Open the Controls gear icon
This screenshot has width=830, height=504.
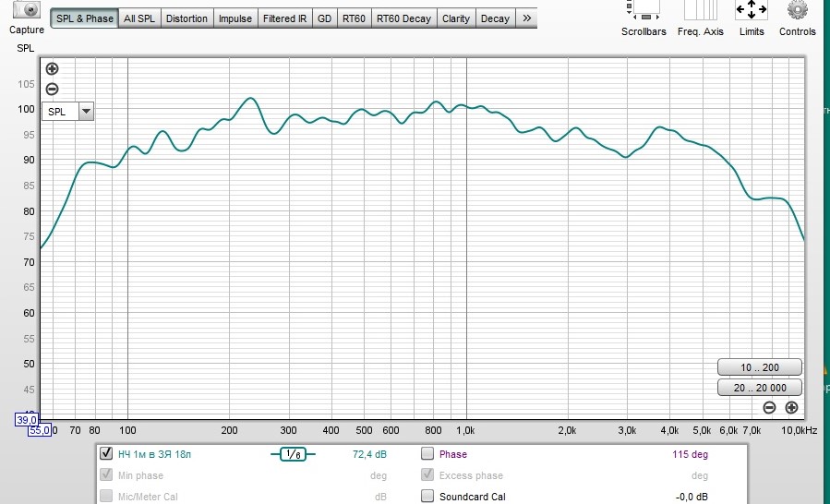[797, 9]
